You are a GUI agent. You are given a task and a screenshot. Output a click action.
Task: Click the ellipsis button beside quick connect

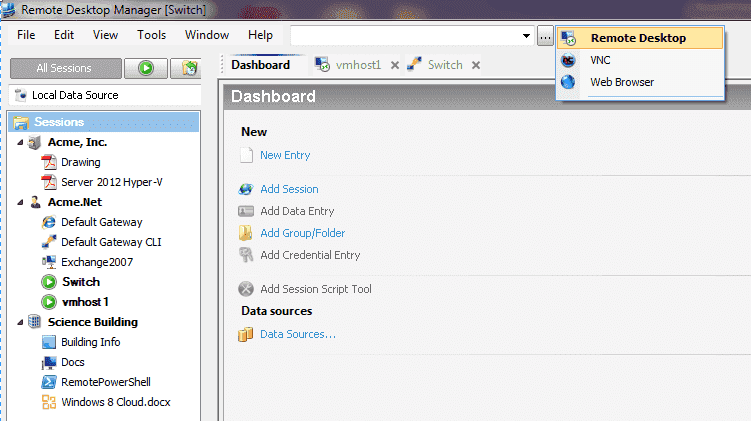(x=545, y=36)
